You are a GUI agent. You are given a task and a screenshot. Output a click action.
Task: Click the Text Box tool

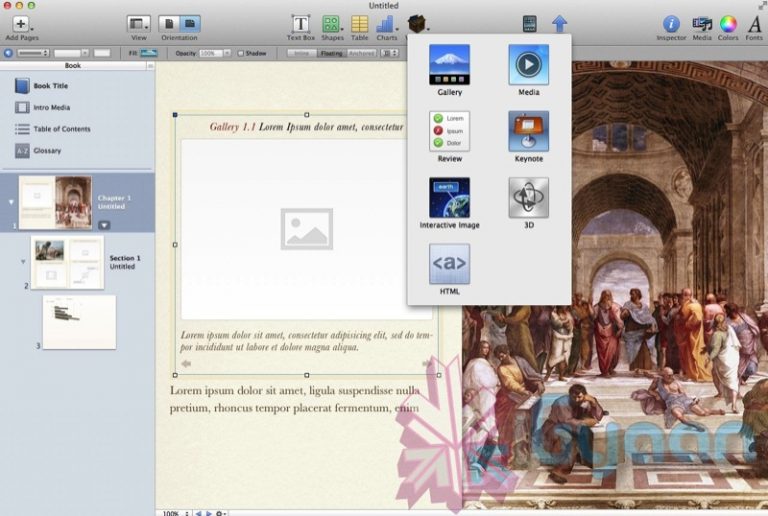[300, 24]
